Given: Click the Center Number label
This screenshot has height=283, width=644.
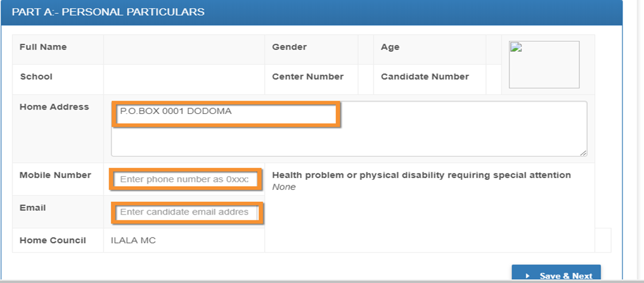Looking at the screenshot, I should [x=307, y=77].
